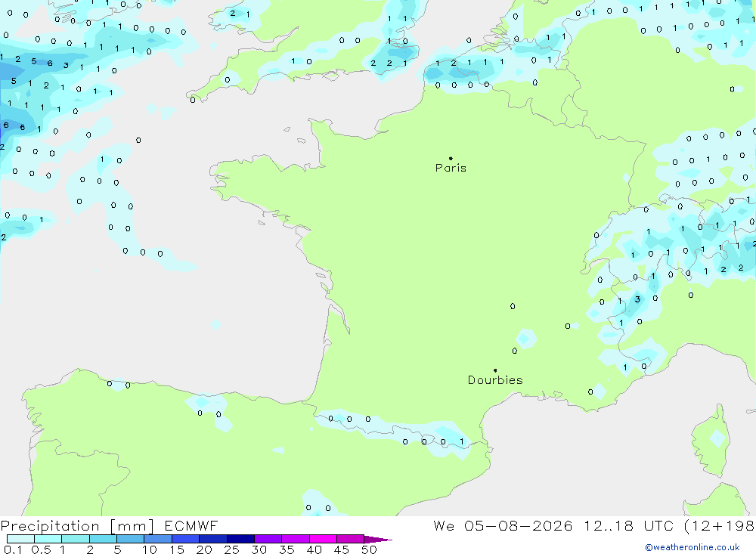Pick the 35–40 mm legend swatch
Screen dimensions: 756x554
pos(296,539)
